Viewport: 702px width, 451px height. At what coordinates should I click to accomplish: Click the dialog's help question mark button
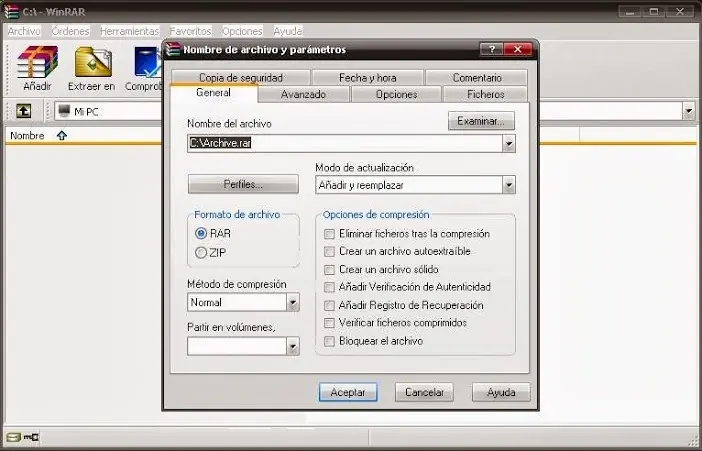[x=491, y=49]
